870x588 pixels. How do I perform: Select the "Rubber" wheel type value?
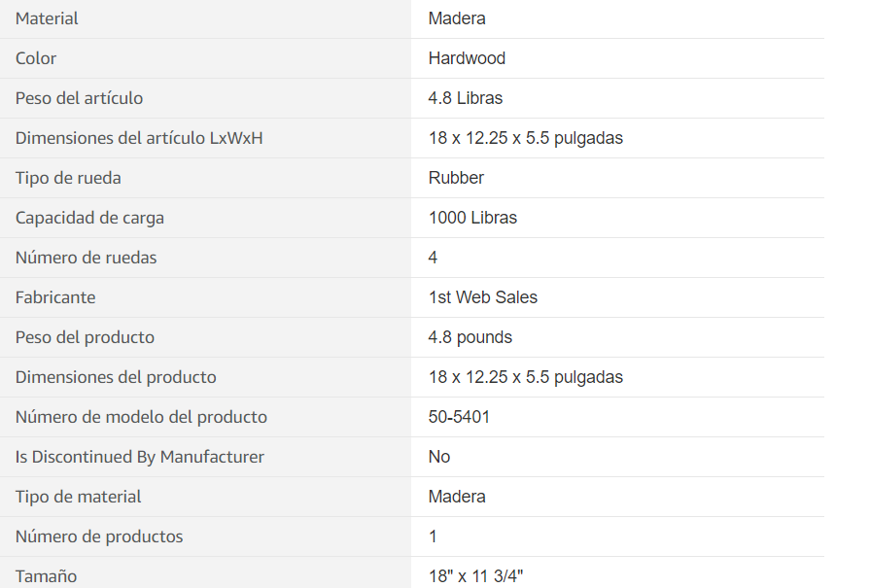coord(456,178)
